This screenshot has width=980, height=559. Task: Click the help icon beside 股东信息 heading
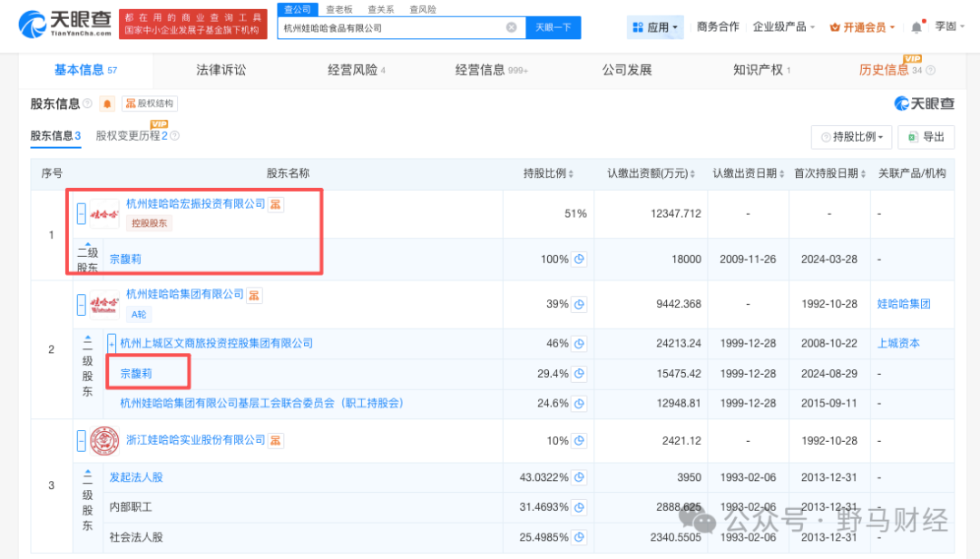click(x=87, y=103)
